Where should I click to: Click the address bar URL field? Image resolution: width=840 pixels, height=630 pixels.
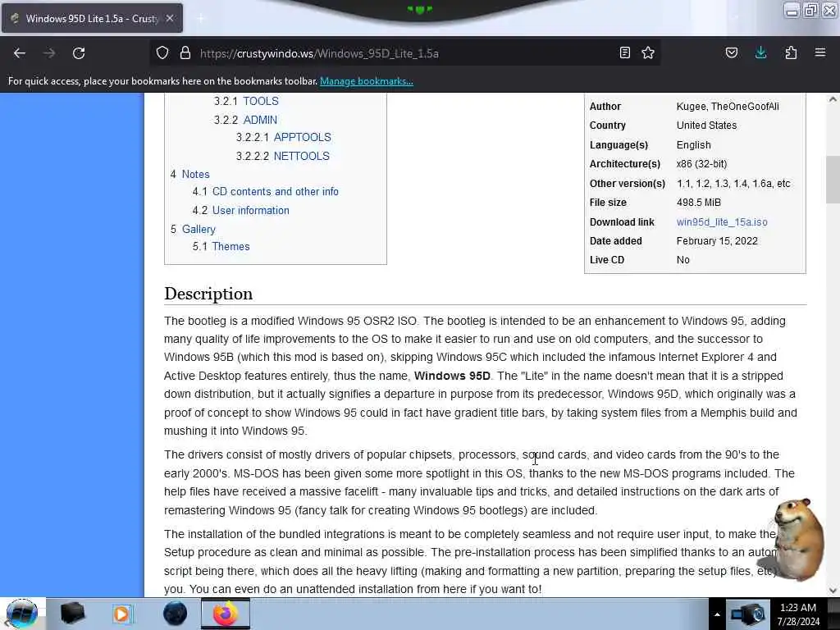[407, 53]
